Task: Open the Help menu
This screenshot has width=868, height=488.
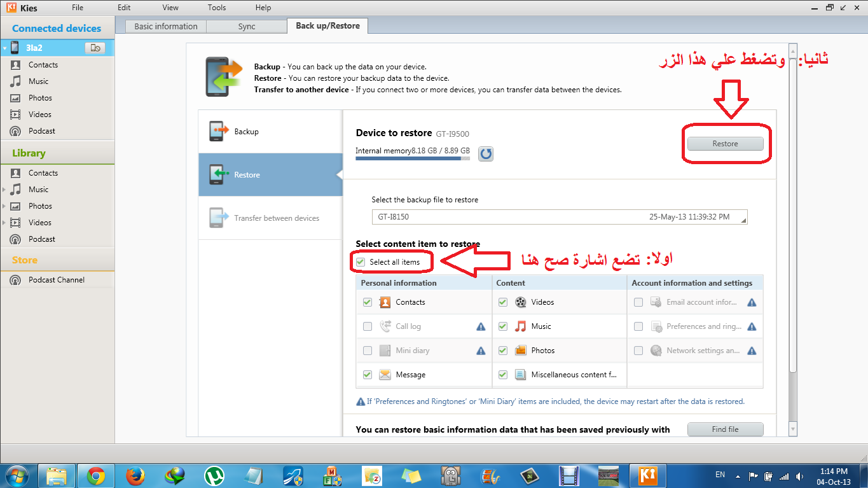Action: coord(263,8)
